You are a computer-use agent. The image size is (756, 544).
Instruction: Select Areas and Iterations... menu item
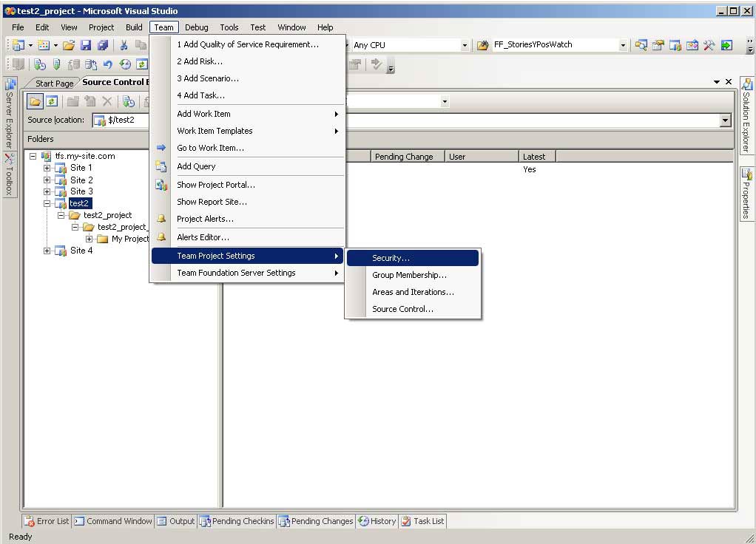[413, 292]
